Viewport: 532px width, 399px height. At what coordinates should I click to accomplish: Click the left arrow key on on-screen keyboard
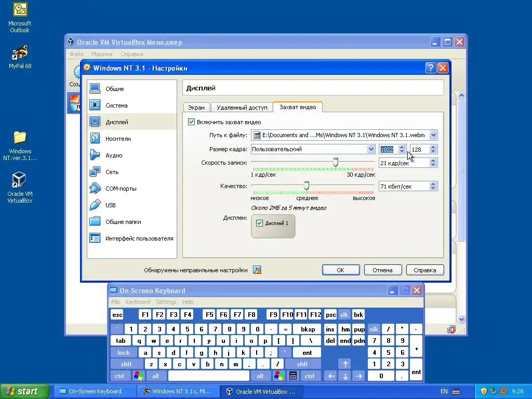[x=331, y=376]
